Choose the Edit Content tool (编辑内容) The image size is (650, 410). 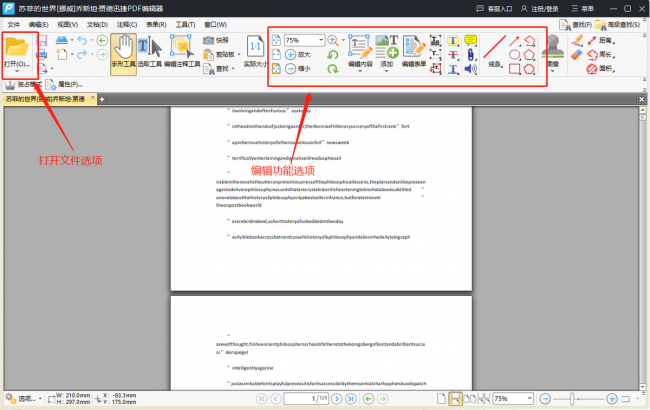click(360, 51)
